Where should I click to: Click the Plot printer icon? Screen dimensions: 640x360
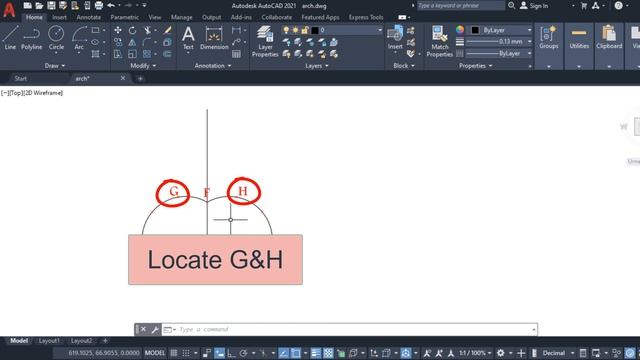coord(99,5)
